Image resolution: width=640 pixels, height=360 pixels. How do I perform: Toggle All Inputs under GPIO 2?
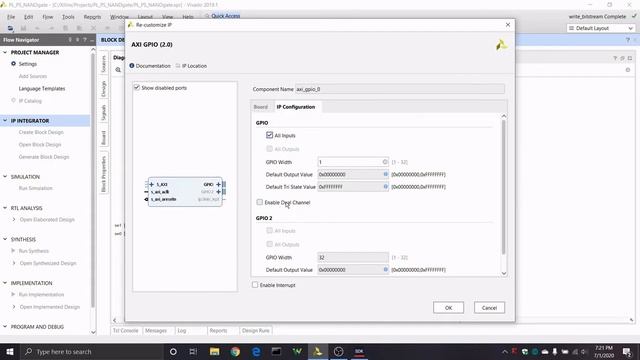[x=269, y=230]
